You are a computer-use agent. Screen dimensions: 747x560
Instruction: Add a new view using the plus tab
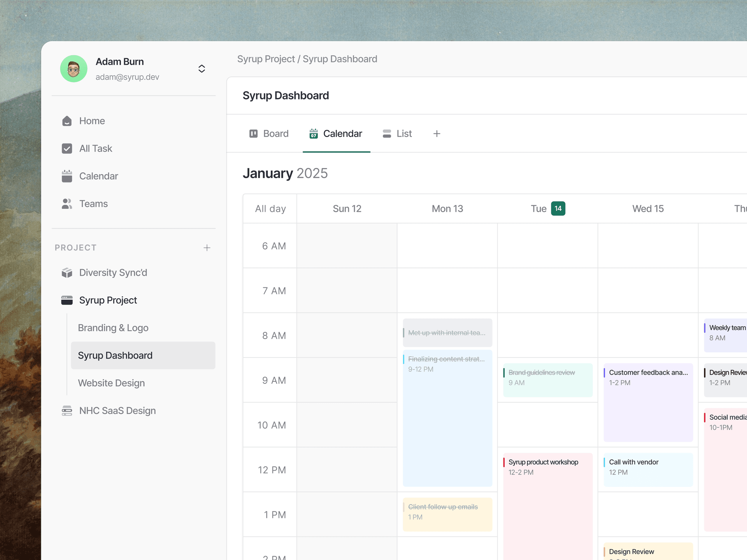click(437, 133)
